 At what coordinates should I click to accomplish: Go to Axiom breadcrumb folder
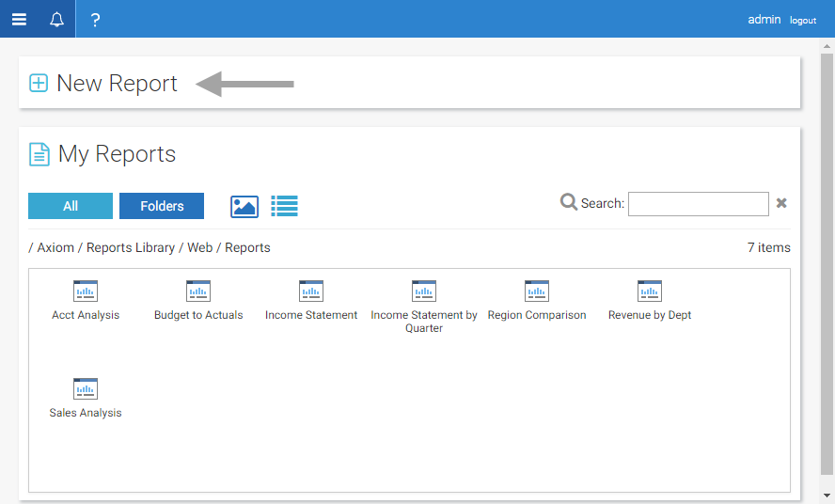point(55,247)
